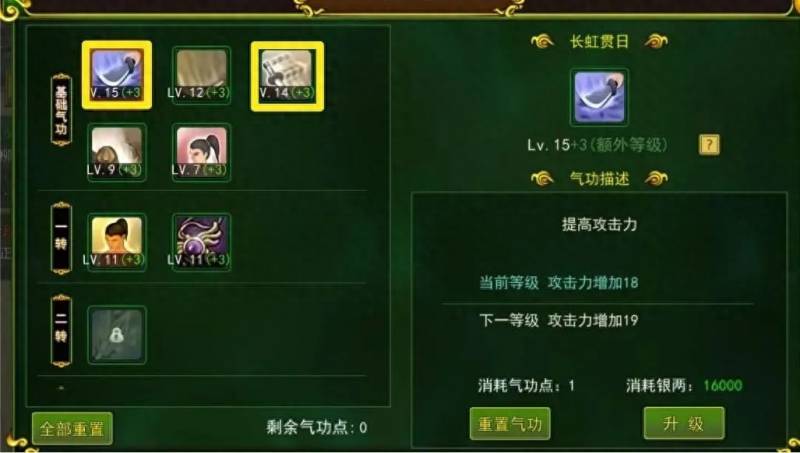Select the highlighted LV.14 skill icon
The height and width of the screenshot is (453, 800).
[x=287, y=76]
